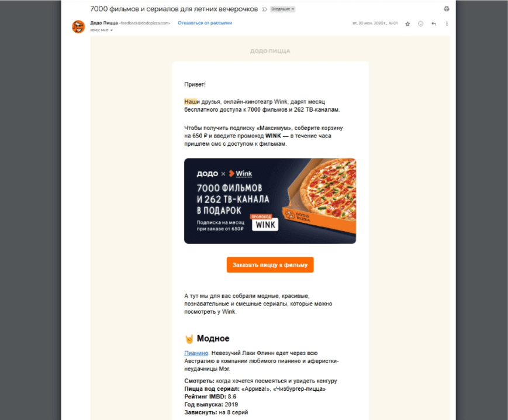Click the WINK promo code badge
The image size is (508, 420).
pos(265,223)
